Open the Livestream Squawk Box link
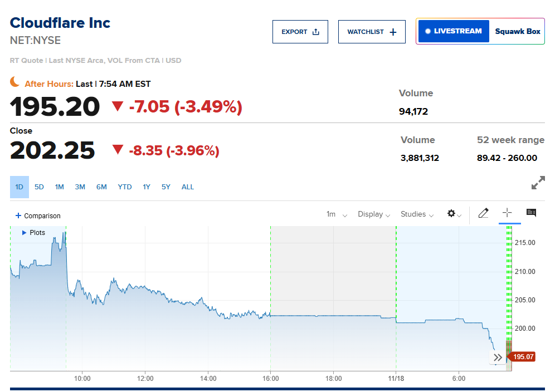The image size is (555, 392). [x=480, y=31]
